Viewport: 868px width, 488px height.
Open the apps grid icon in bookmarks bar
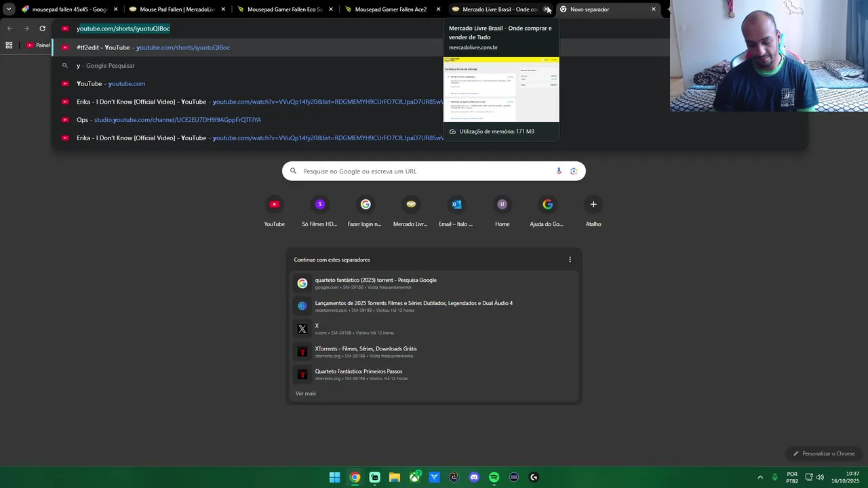(x=9, y=45)
